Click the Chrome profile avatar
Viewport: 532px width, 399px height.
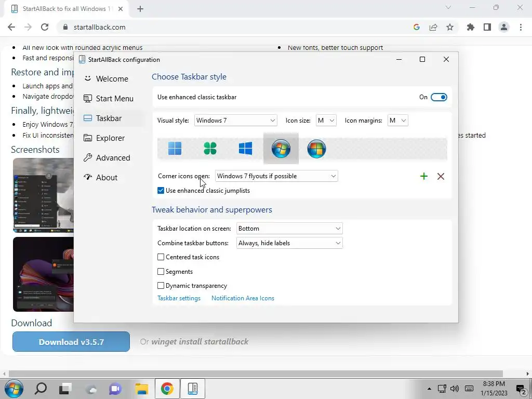pyautogui.click(x=504, y=27)
